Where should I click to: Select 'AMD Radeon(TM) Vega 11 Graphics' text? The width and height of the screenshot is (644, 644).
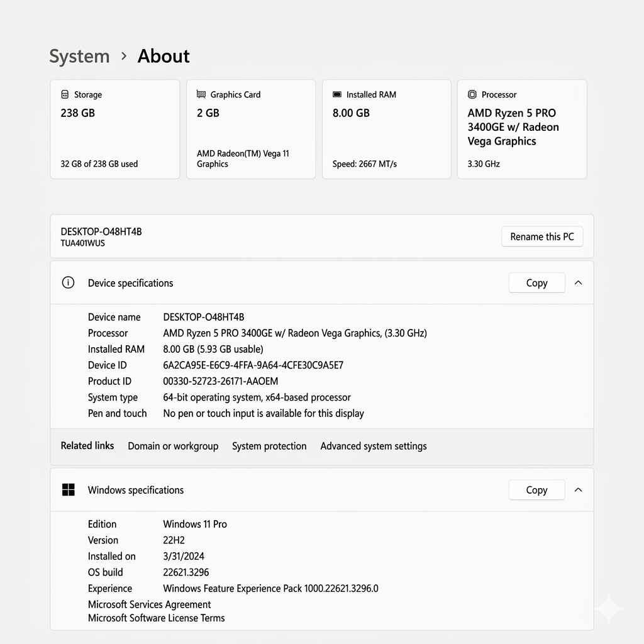[243, 158]
